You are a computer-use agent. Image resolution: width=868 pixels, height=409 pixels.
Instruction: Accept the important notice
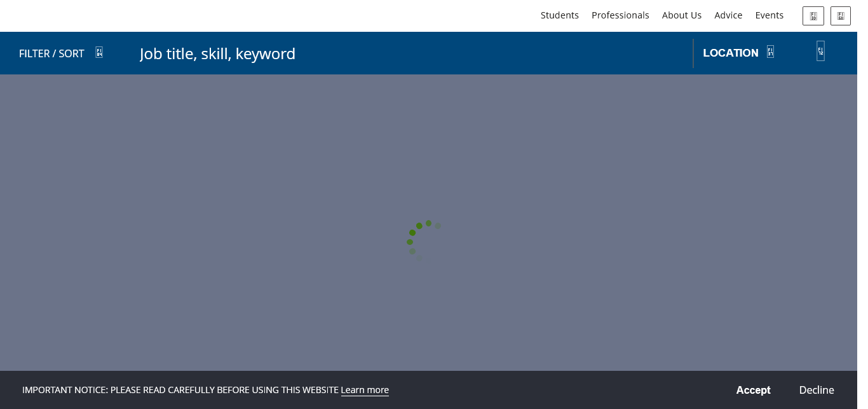[x=753, y=390]
